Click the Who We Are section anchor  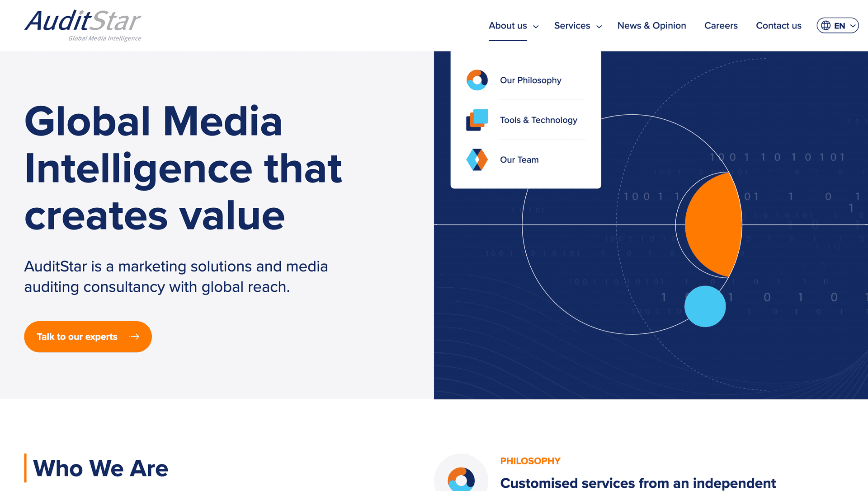tap(101, 470)
